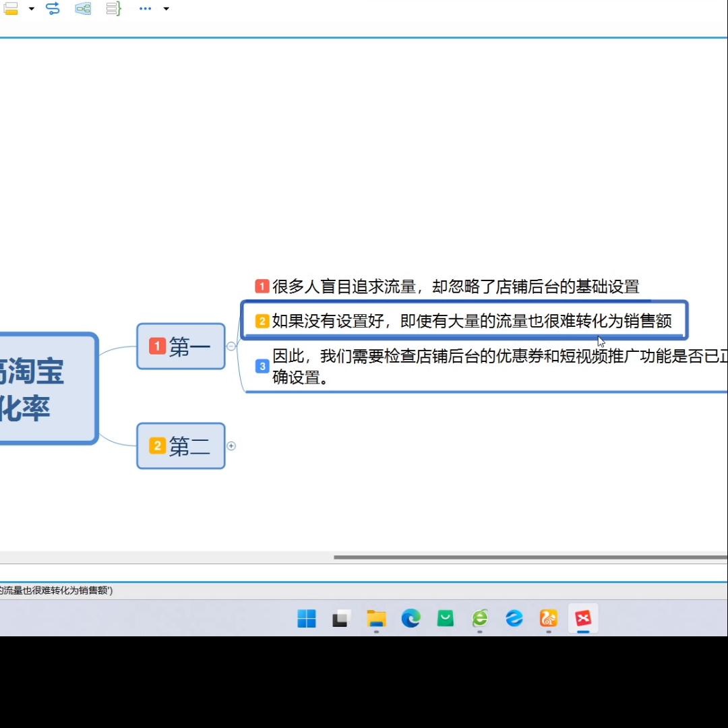Open the toolbar overflow dropdown arrow
Screen dimensions: 728x728
pyautogui.click(x=166, y=8)
